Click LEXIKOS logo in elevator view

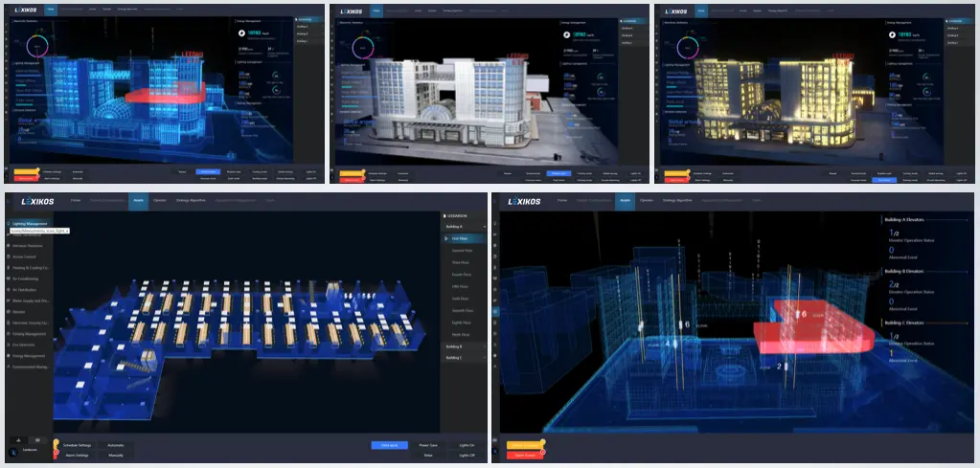pyautogui.click(x=524, y=202)
